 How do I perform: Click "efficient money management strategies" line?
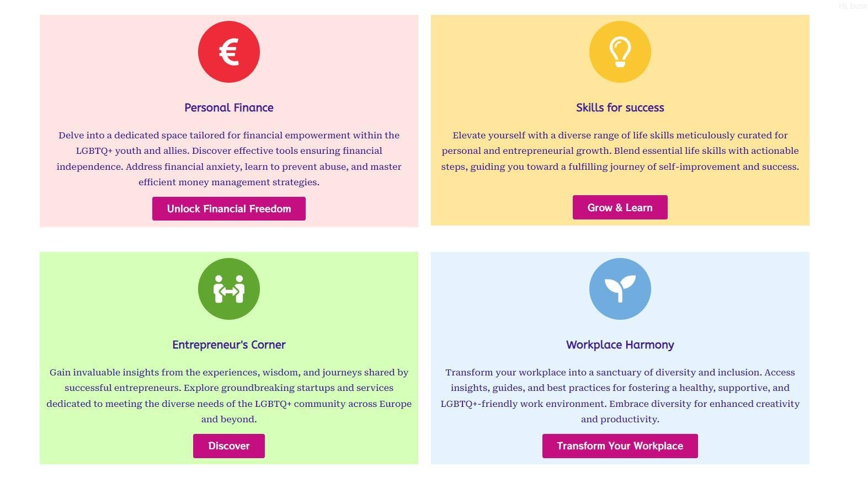click(229, 182)
